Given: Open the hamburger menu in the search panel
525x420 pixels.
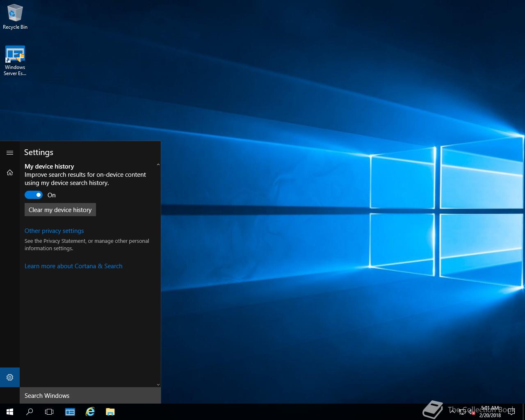Looking at the screenshot, I should click(x=10, y=153).
